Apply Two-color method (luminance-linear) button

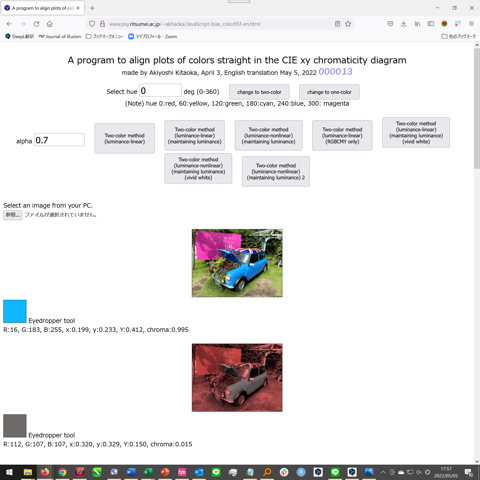point(124,138)
